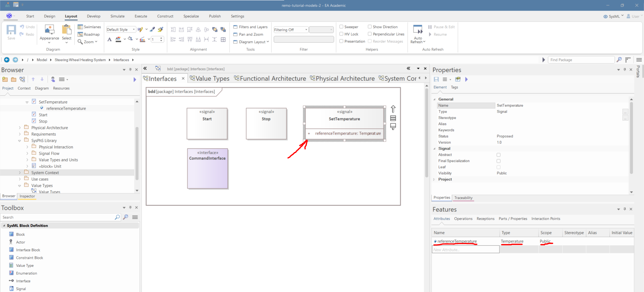
Task: Expand the Physical Architecture tree folder
Action: tap(20, 128)
